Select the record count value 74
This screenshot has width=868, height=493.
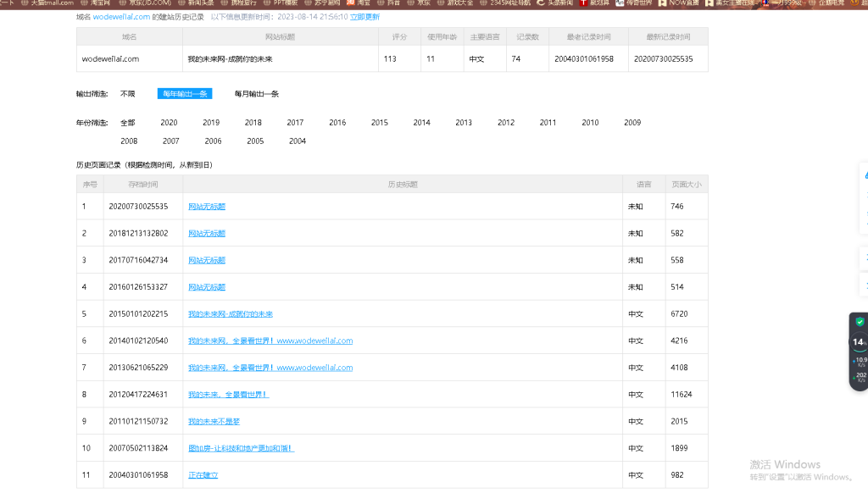point(515,58)
